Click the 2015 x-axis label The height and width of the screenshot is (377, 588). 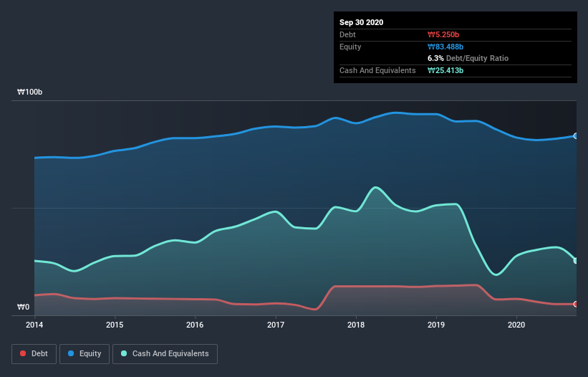[115, 325]
